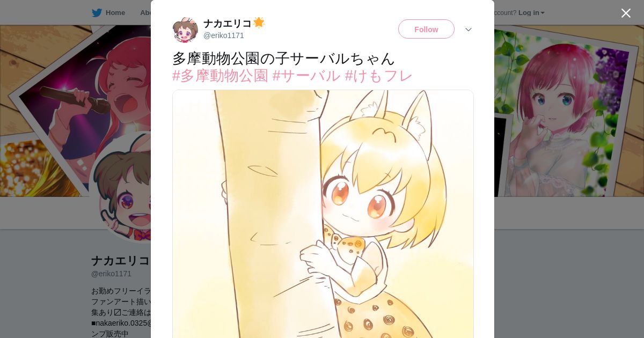Click the Twitter bird Home icon
Image resolution: width=644 pixels, height=338 pixels.
point(97,13)
